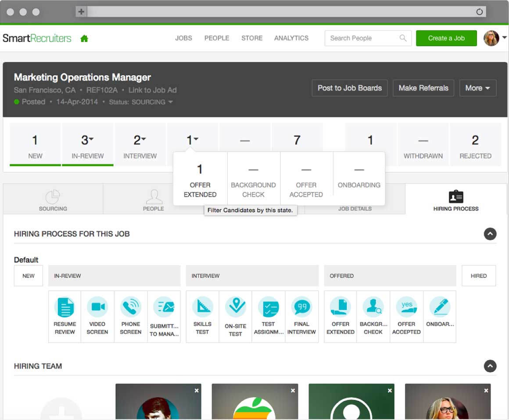Screen dimensions: 509x420
Task: Click the HIRED stage box
Action: (478, 276)
